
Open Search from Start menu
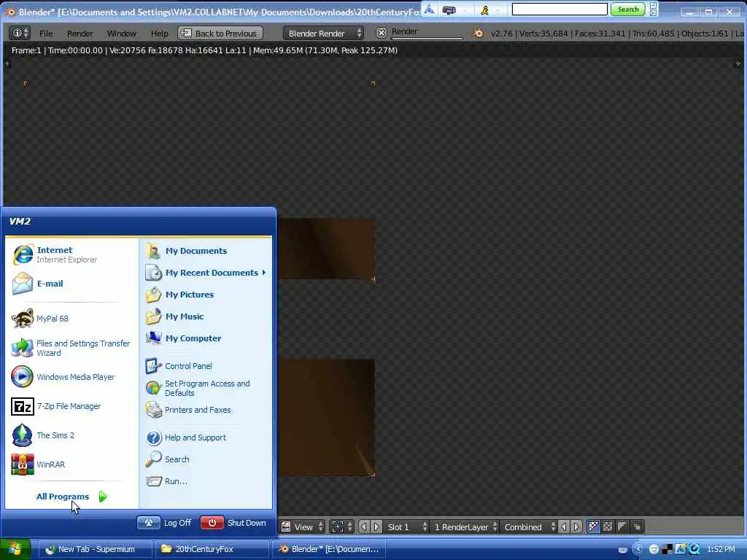pyautogui.click(x=206, y=459)
